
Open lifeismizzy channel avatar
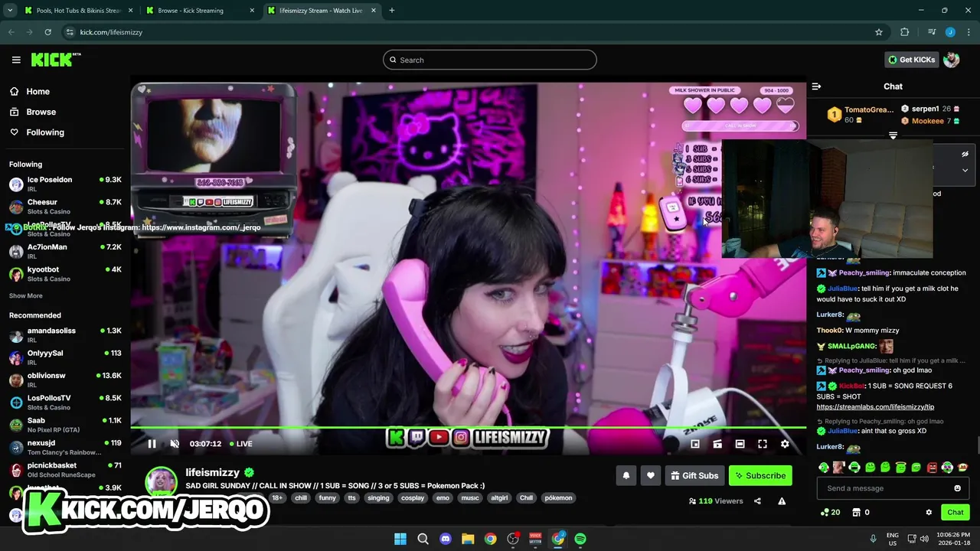[x=161, y=482]
